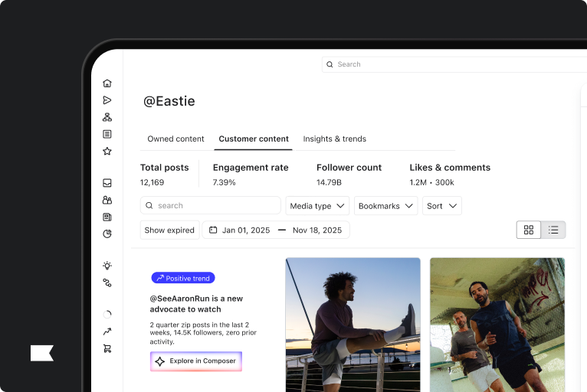Open the Home icon in the sidebar
587x392 pixels.
click(x=107, y=83)
